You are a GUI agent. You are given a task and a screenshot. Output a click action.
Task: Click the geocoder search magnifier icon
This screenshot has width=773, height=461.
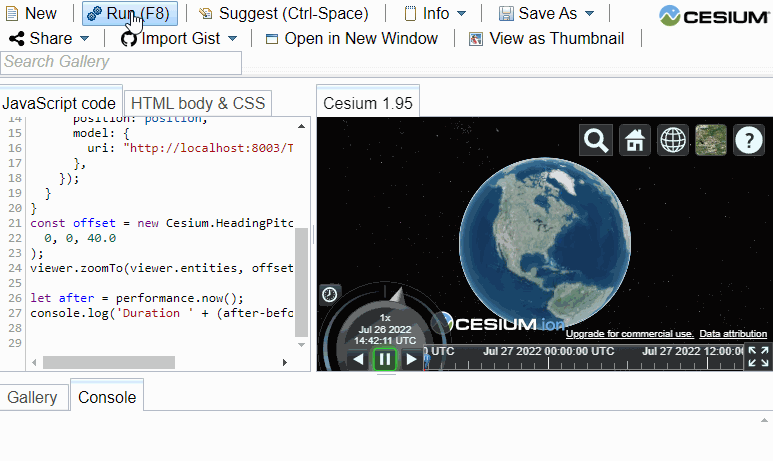(596, 141)
